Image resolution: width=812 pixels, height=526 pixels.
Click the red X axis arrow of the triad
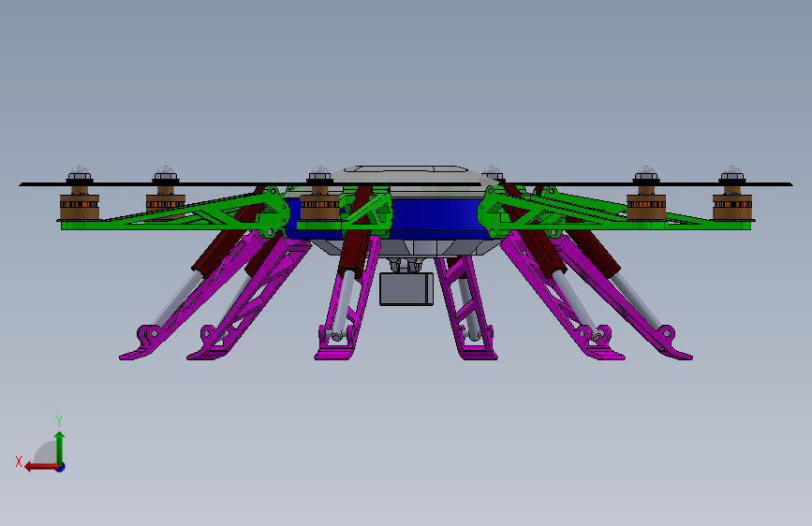pyautogui.click(x=40, y=467)
